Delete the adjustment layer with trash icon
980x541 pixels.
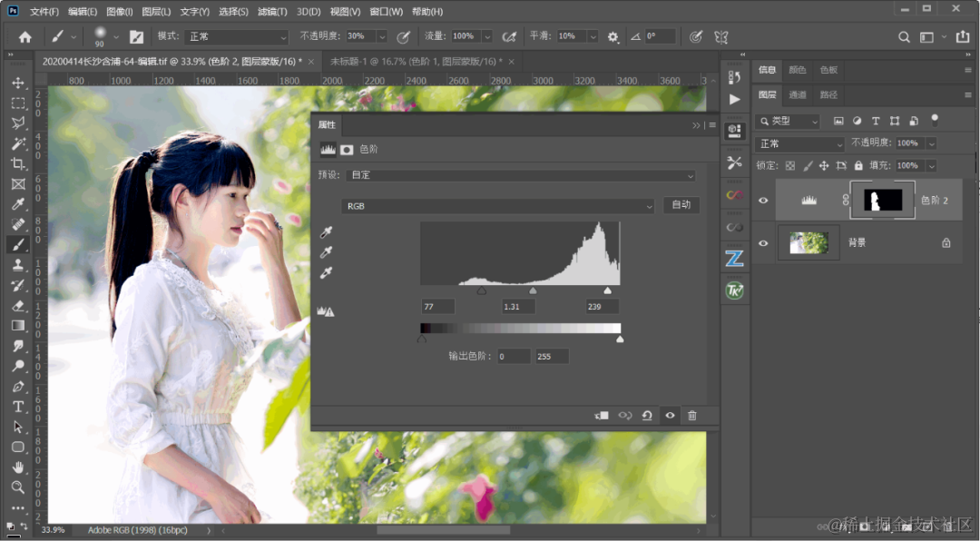pos(691,416)
